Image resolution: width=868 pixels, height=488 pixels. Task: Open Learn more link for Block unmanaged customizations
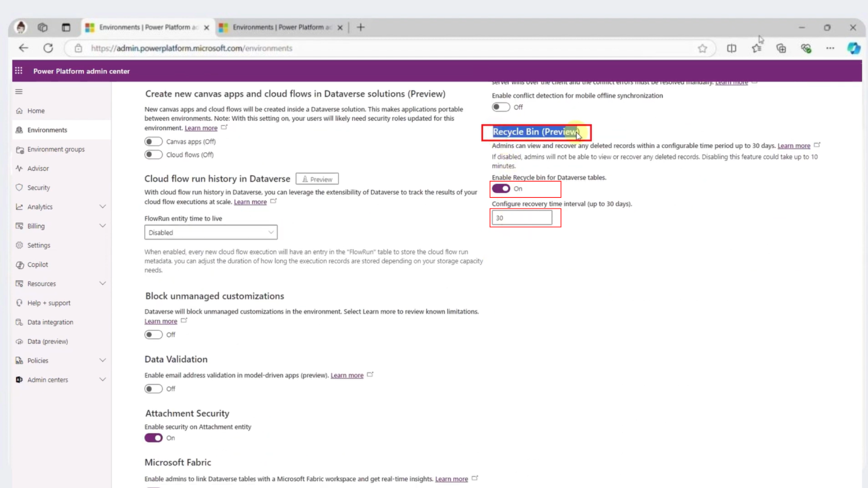(160, 321)
